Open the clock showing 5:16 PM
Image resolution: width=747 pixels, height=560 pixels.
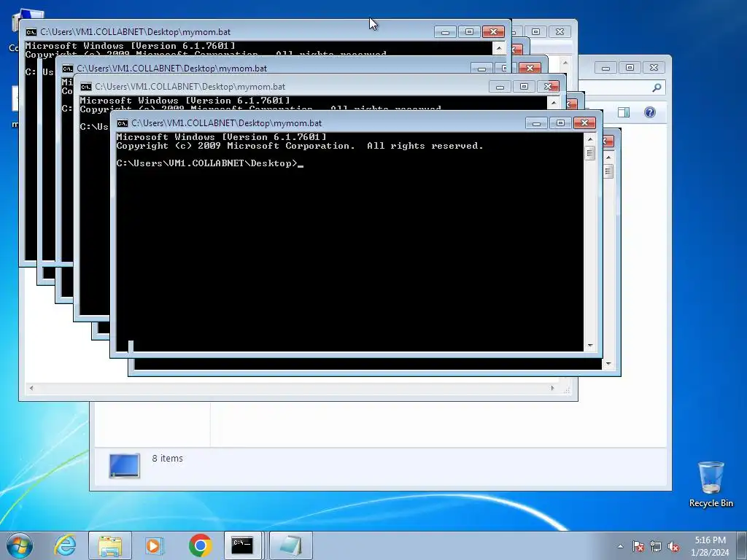click(x=710, y=546)
